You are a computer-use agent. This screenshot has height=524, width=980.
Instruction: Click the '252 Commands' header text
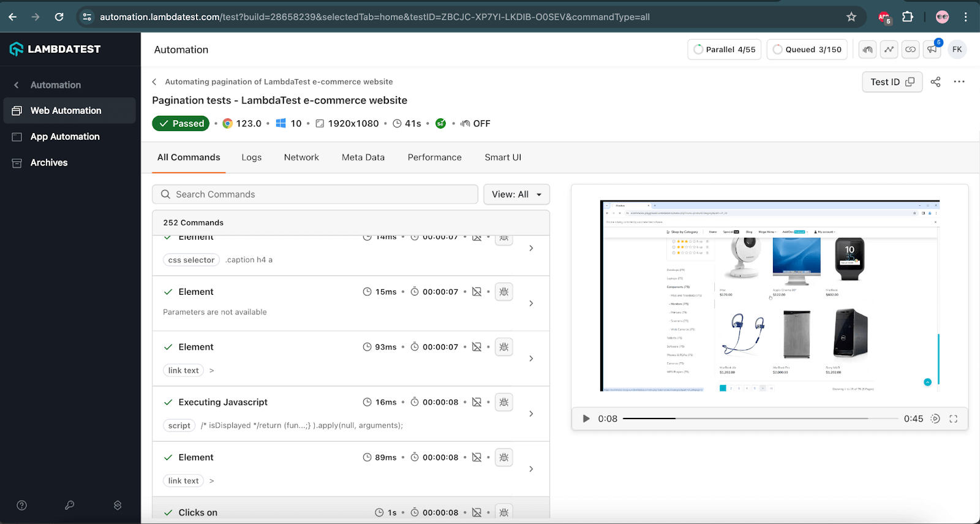point(194,222)
